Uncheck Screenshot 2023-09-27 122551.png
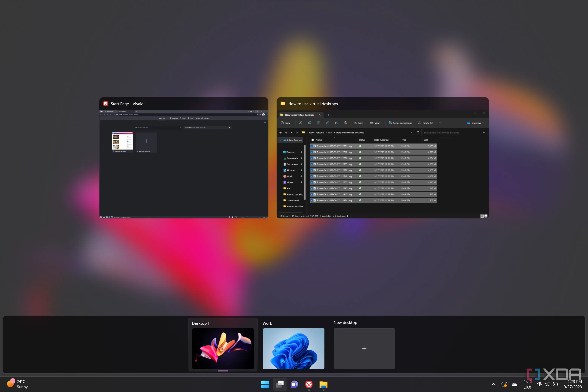 pyautogui.click(x=312, y=146)
